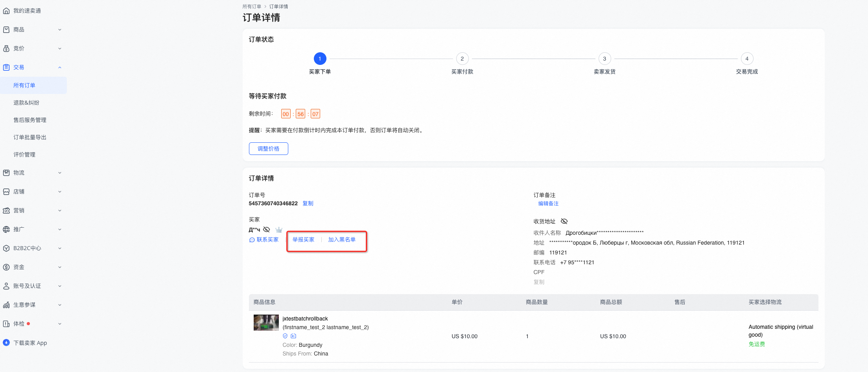Open 退款&纠纷 in sidebar
This screenshot has width=868, height=372.
click(x=26, y=103)
